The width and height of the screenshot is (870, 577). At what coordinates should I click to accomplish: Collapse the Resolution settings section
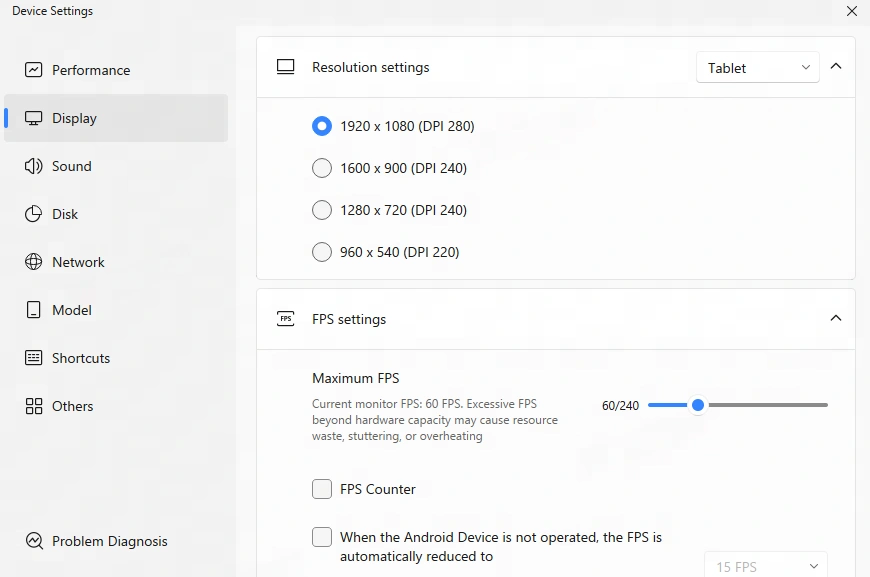836,67
